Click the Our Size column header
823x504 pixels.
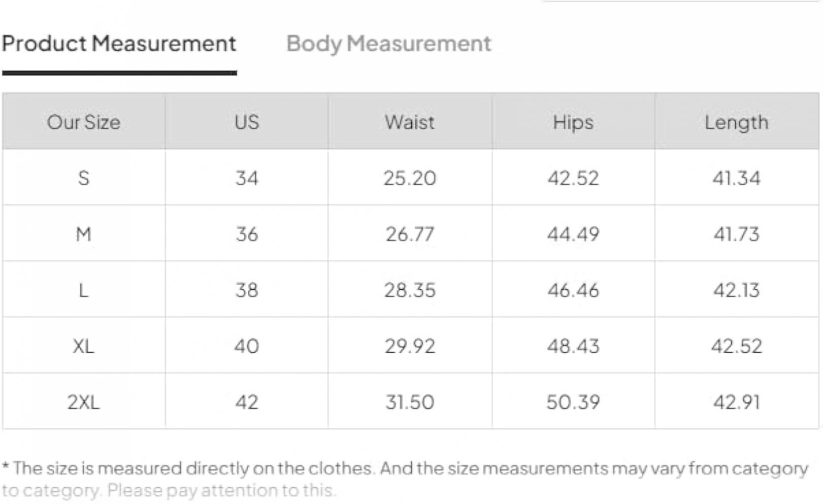tap(84, 122)
